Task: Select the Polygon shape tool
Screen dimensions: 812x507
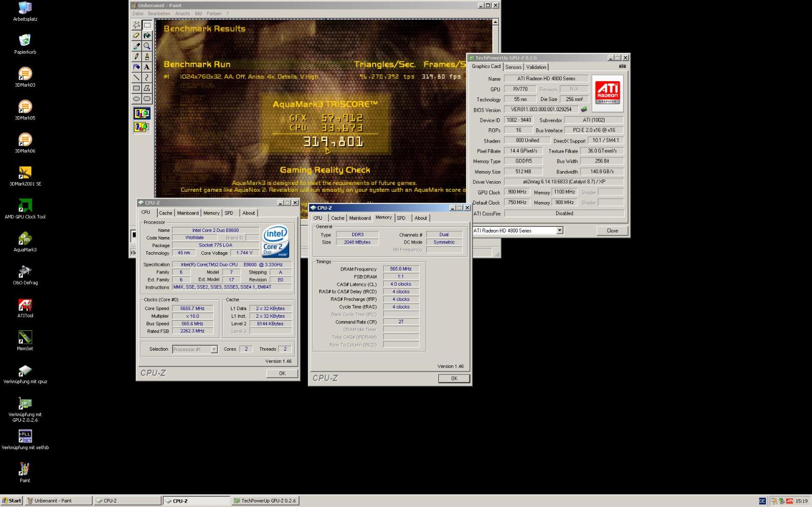Action: click(147, 88)
